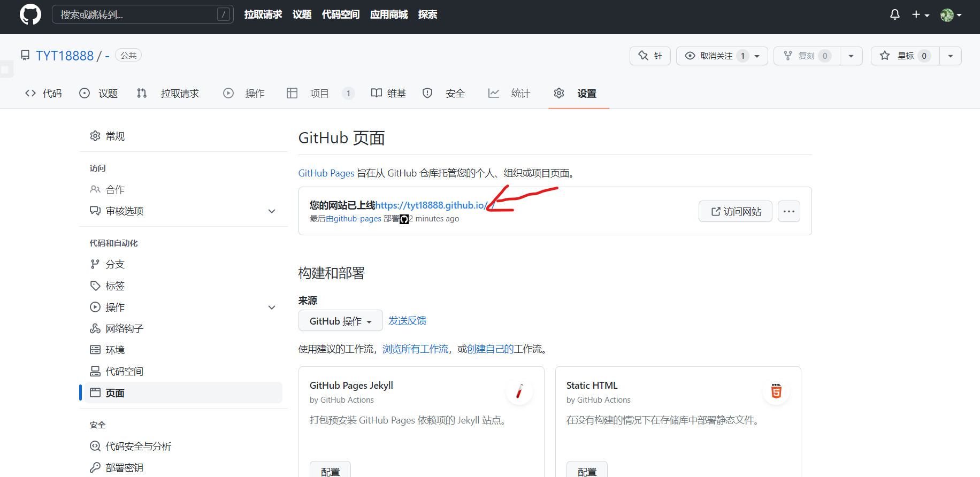The image size is (980, 477).
Task: Open the GitHub Pages documentation link
Action: pyautogui.click(x=326, y=173)
